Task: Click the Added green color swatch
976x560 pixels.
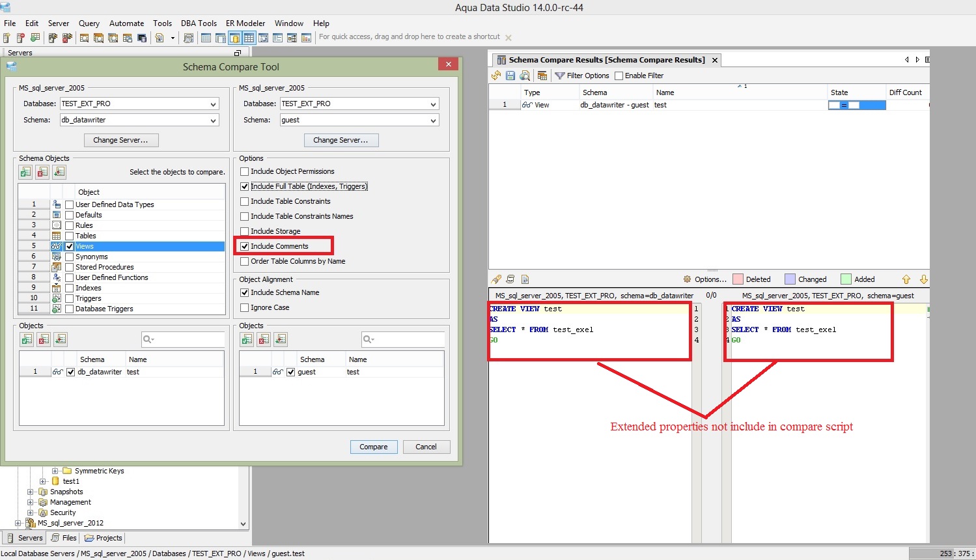Action: point(846,279)
